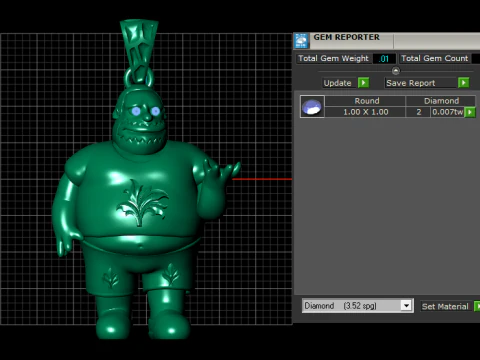The image size is (480, 360).
Task: Click the GEM REPORTER title text
Action: (x=346, y=37)
